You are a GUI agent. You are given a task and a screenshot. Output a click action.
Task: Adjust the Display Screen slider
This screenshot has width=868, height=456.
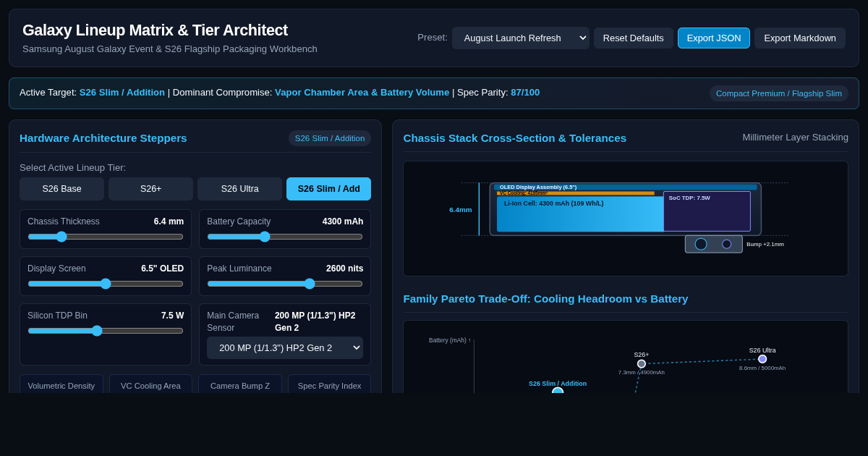coord(106,284)
